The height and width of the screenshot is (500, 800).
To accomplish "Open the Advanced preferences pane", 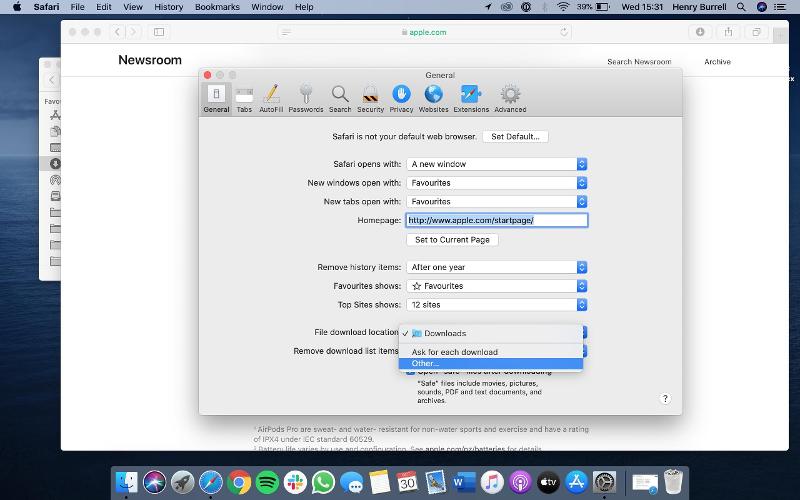I will [510, 97].
